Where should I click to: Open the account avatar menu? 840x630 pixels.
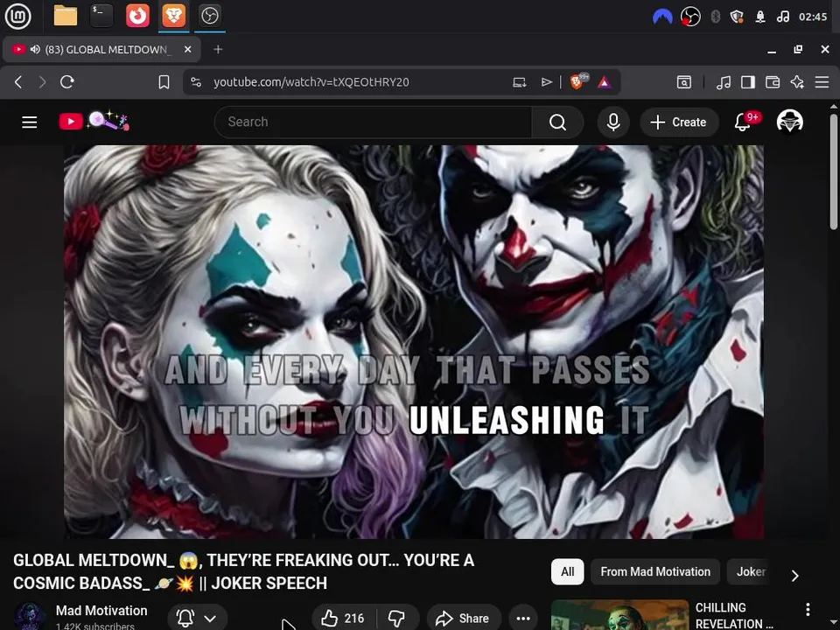point(789,122)
